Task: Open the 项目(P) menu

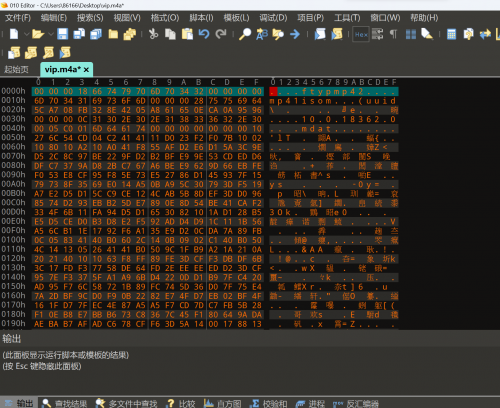Action: pos(310,18)
